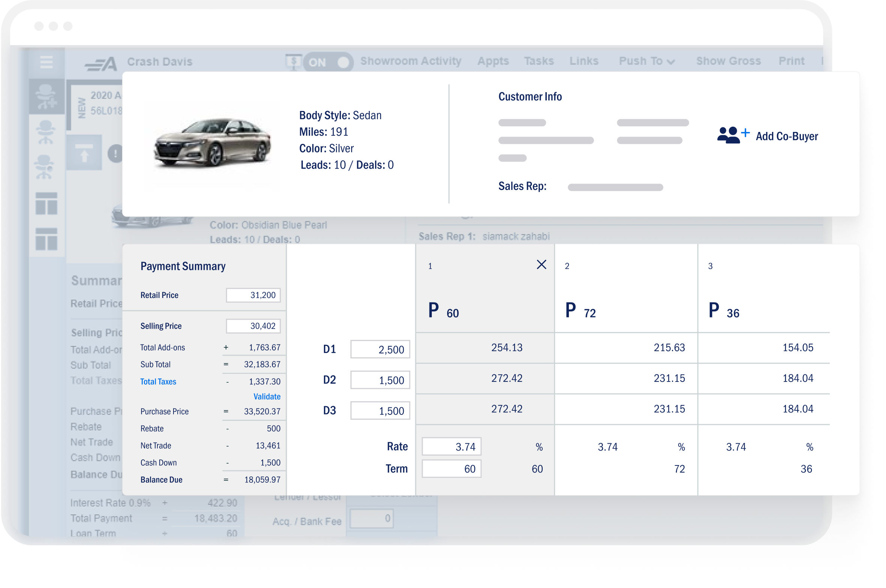Image resolution: width=886 pixels, height=588 pixels.
Task: Click the Acq. / Bank Fee field
Action: coord(371,518)
